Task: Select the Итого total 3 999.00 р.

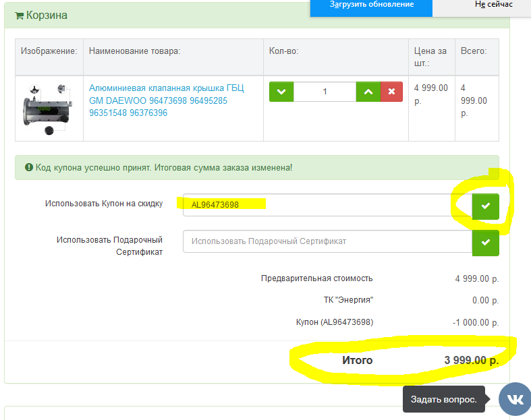Action: (472, 361)
